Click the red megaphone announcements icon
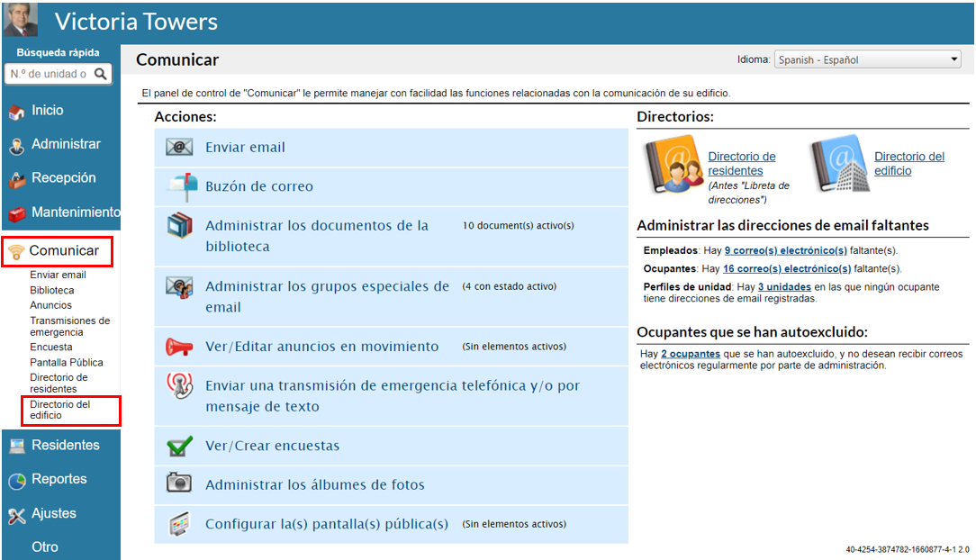The image size is (976, 560). [179, 347]
